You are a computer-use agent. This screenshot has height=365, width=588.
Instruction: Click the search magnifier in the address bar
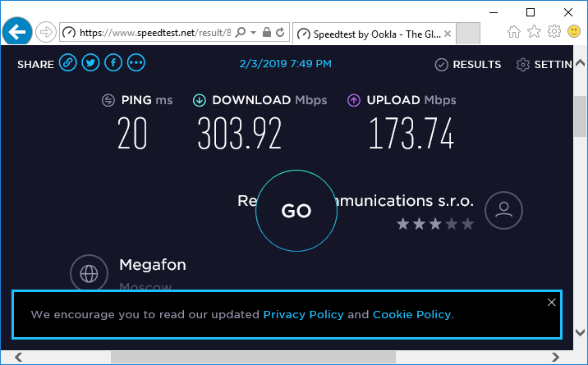coord(241,33)
